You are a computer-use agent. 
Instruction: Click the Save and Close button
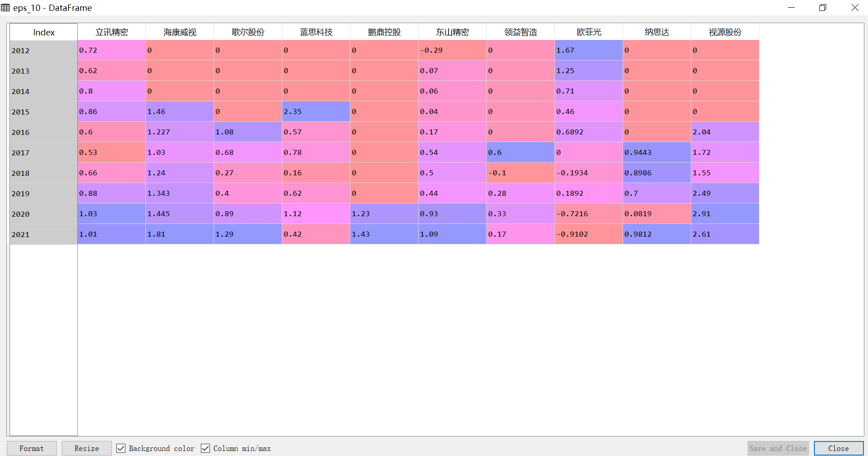(x=778, y=448)
